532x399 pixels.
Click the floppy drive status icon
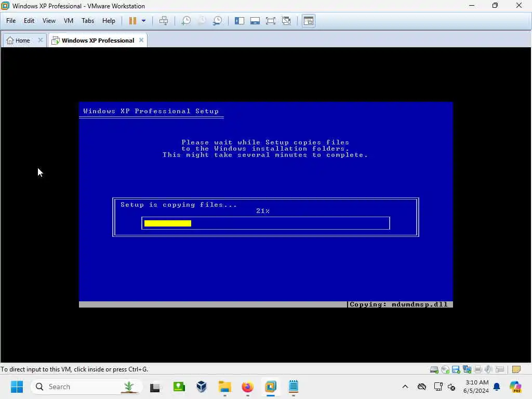point(456,369)
